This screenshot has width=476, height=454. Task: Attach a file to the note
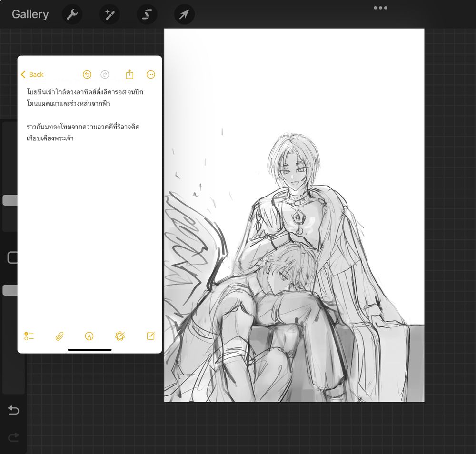(x=59, y=336)
